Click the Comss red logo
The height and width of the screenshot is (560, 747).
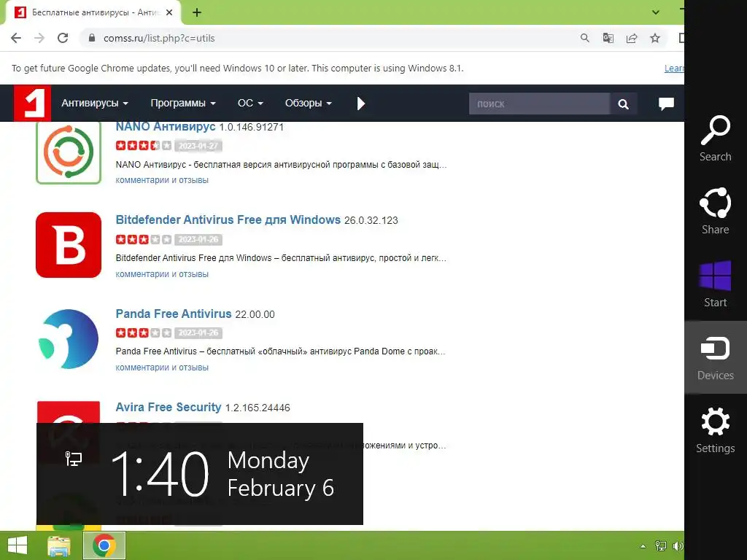(32, 104)
